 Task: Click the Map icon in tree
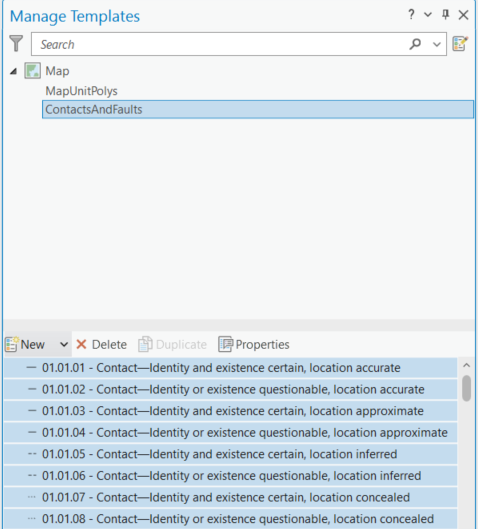click(x=32, y=71)
